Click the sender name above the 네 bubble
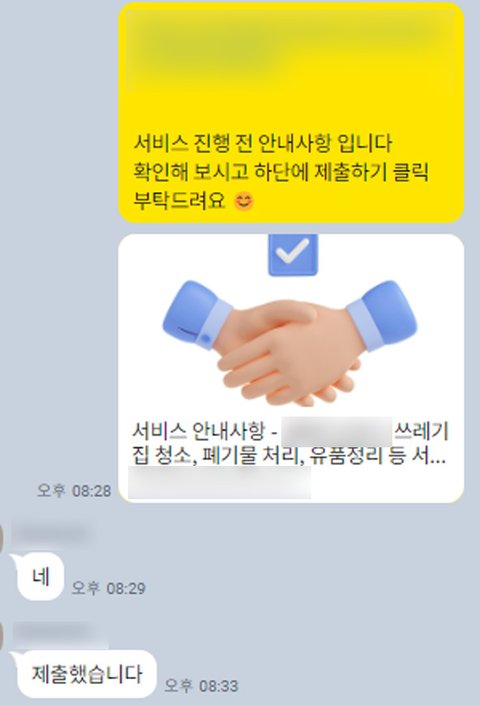This screenshot has height=705, width=480. click(x=52, y=534)
